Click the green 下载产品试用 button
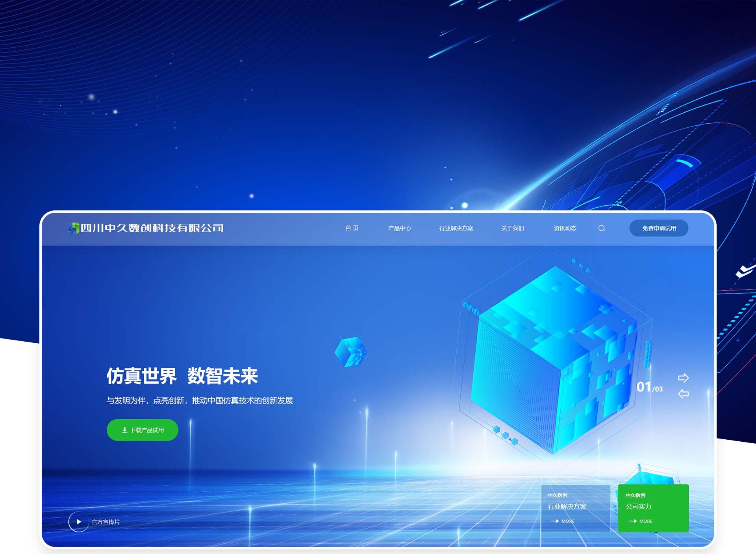This screenshot has height=554, width=756. click(143, 430)
